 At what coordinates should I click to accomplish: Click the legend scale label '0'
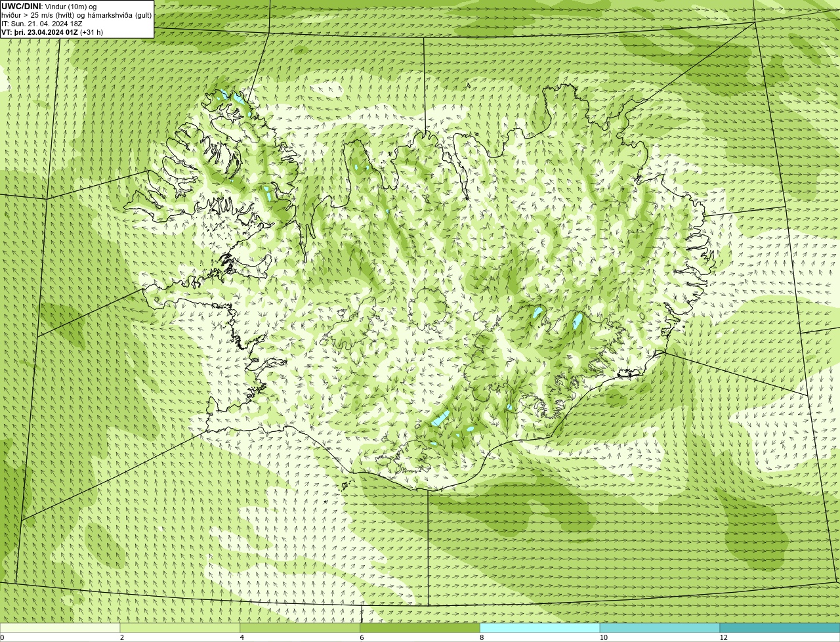click(2, 637)
